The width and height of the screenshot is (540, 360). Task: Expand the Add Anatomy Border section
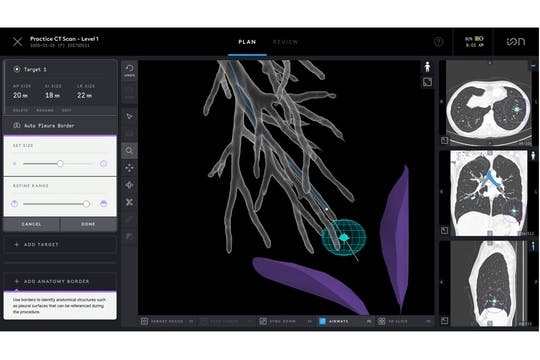[60, 281]
